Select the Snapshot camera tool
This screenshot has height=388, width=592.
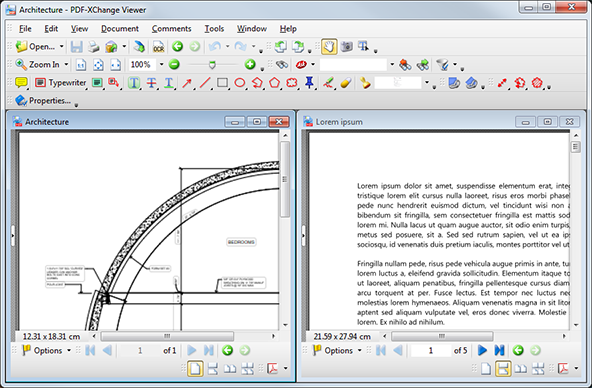coord(347,46)
